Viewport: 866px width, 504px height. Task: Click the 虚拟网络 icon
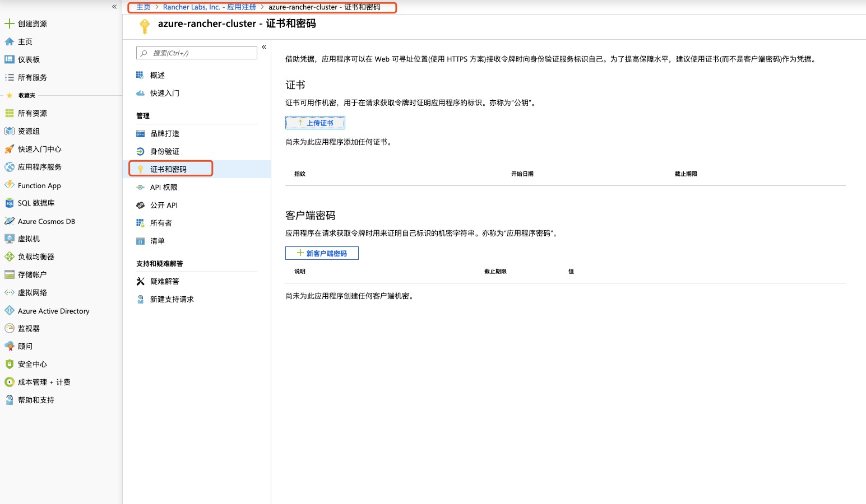[x=9, y=292]
